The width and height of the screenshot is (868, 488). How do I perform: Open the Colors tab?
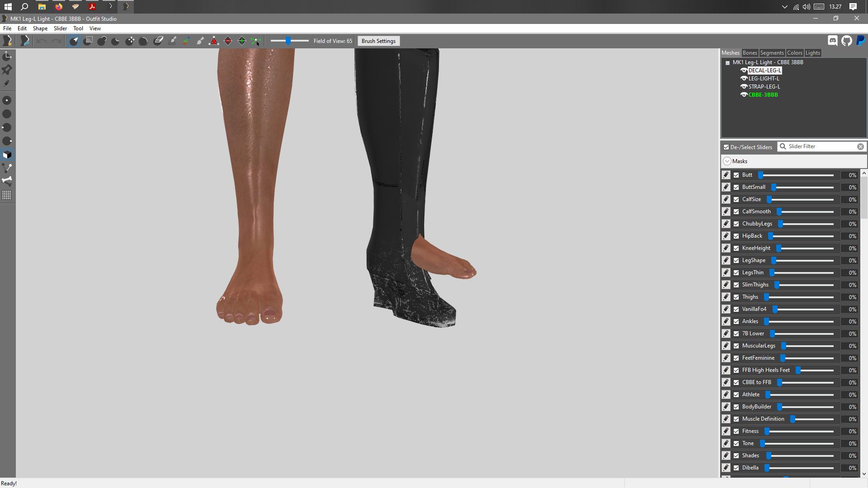pos(794,53)
